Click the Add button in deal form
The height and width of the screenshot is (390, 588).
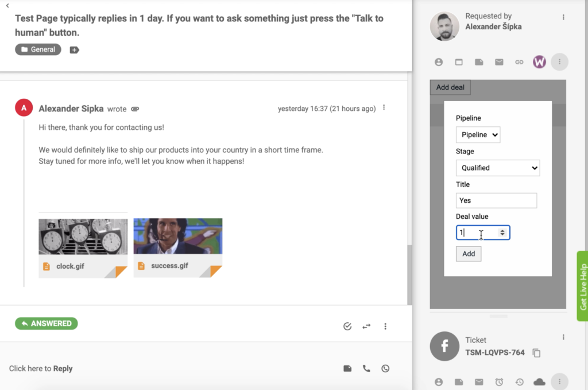(469, 254)
